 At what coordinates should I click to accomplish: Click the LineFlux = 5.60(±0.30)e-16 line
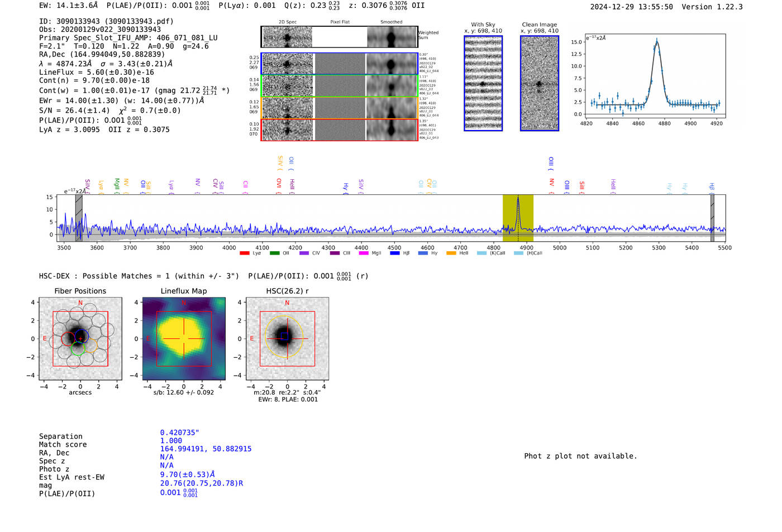click(x=97, y=72)
